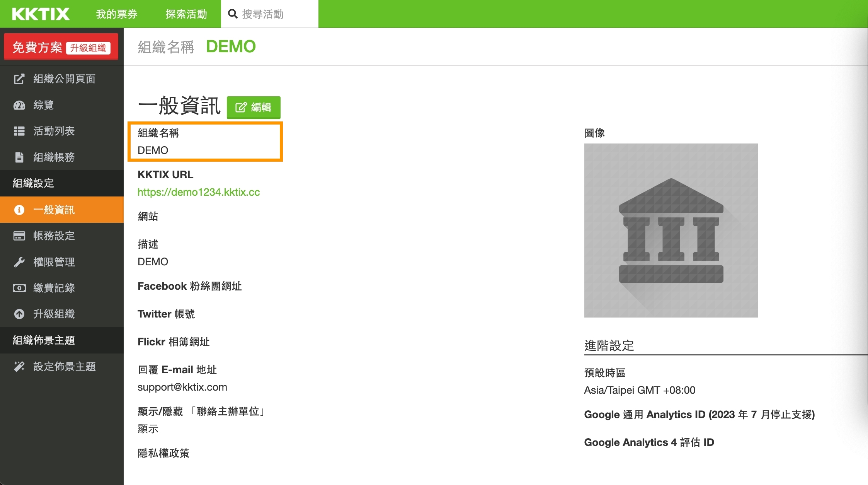Click the 進階設定 heading
Viewport: 868px width, 485px height.
609,345
